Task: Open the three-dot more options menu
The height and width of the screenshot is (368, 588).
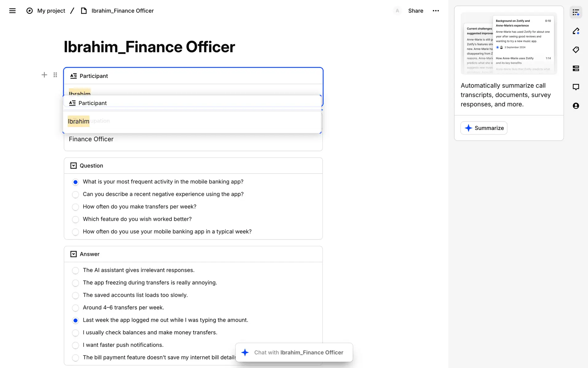Action: pyautogui.click(x=436, y=11)
